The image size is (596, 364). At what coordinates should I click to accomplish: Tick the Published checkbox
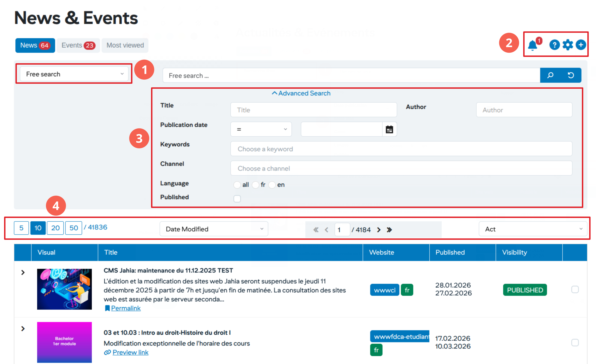pos(237,198)
